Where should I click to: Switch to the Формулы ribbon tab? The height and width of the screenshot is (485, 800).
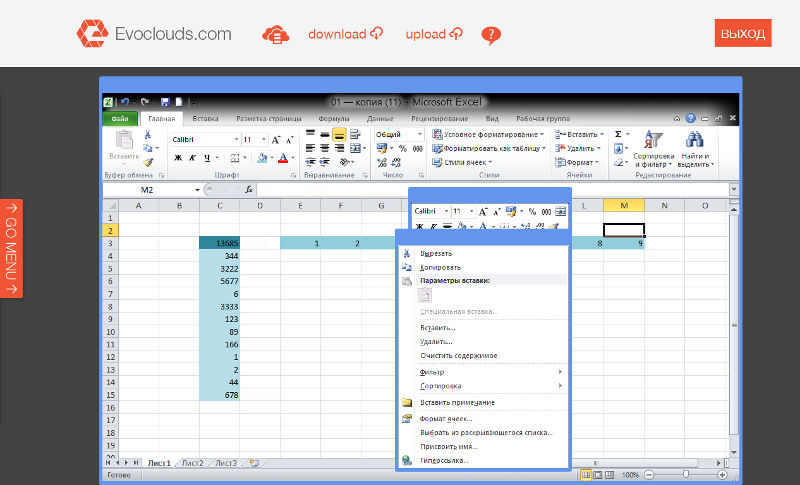coord(334,118)
